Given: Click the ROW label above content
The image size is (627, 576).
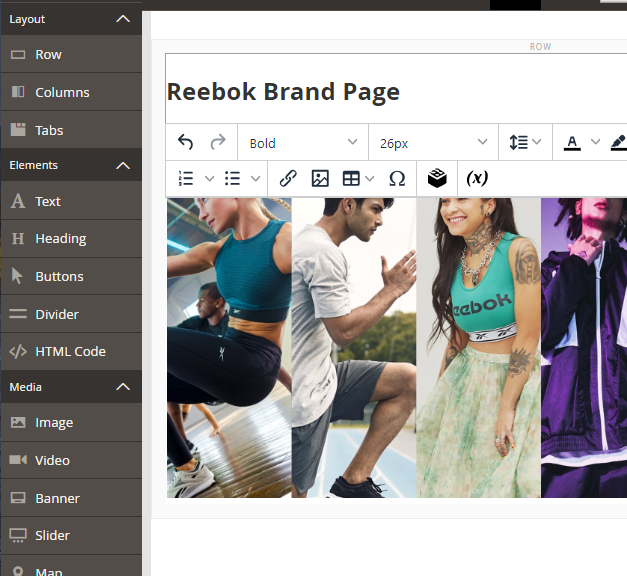Looking at the screenshot, I should click(x=540, y=47).
